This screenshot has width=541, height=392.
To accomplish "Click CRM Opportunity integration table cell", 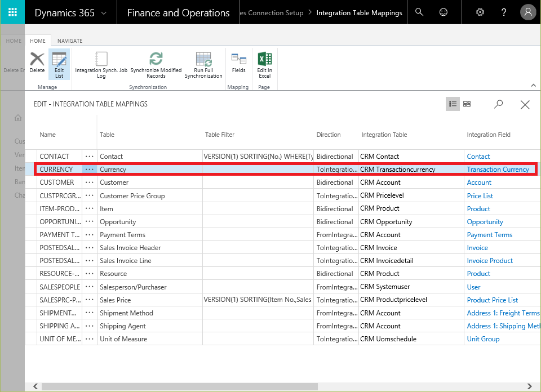I will [411, 222].
